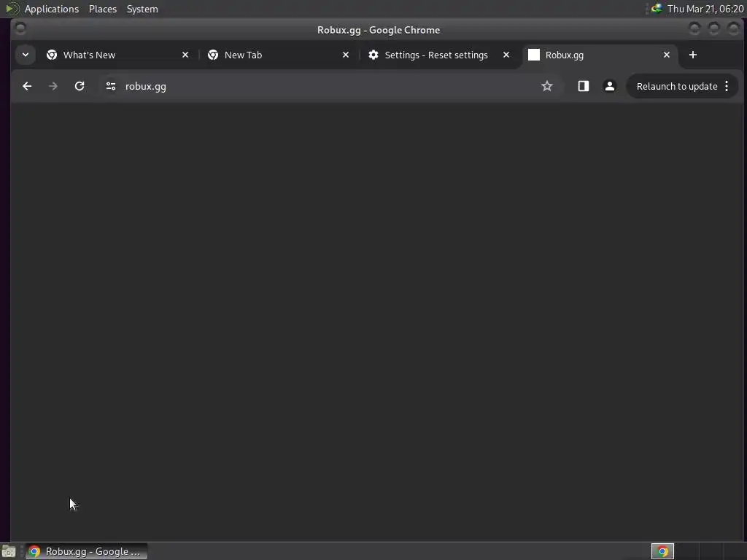Open a new tab with plus button
The height and width of the screenshot is (560, 747).
point(693,55)
